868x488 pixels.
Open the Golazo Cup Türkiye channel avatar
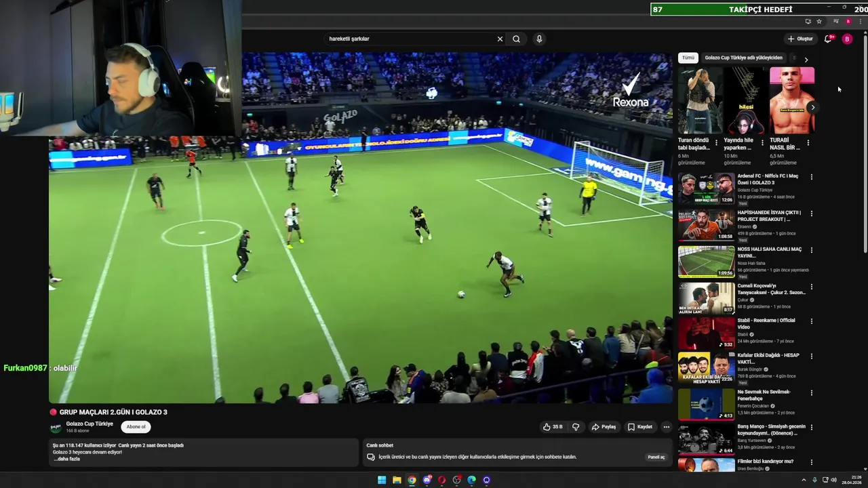click(56, 427)
